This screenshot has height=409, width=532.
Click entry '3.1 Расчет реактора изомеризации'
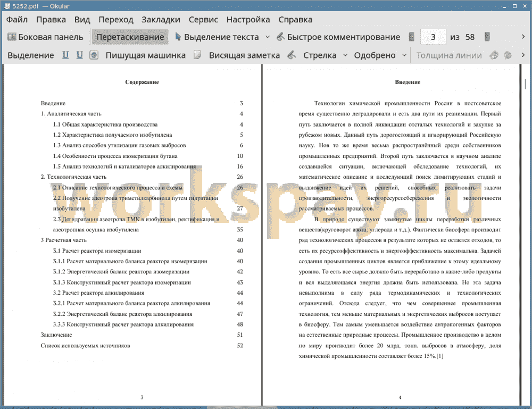pyautogui.click(x=97, y=251)
